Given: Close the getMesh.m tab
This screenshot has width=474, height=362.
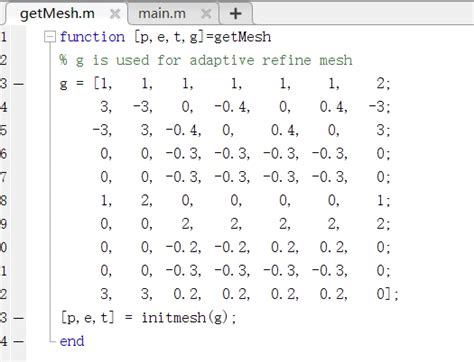Looking at the screenshot, I should tap(115, 14).
